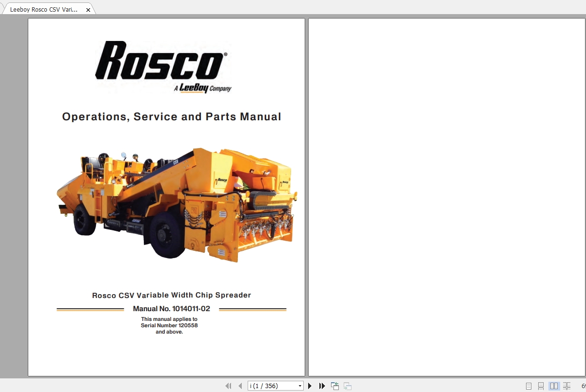
Task: Advance to the next page
Action: (x=310, y=386)
